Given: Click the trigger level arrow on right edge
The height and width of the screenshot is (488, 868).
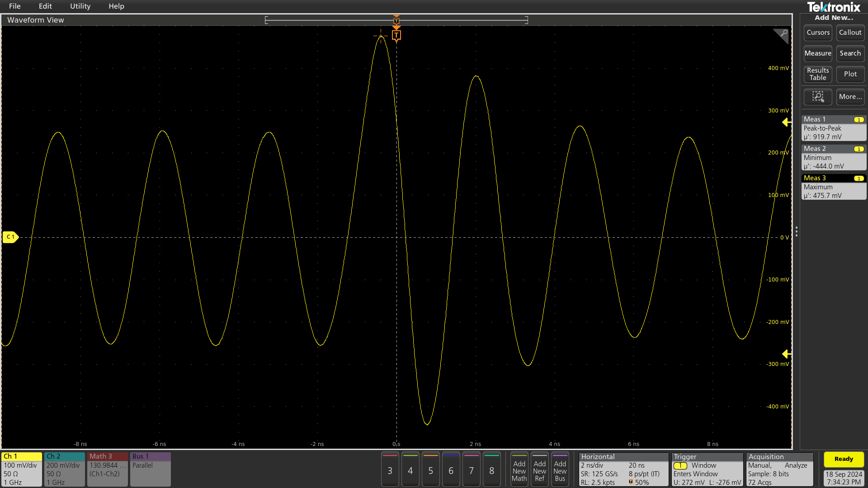Looking at the screenshot, I should coord(787,122).
